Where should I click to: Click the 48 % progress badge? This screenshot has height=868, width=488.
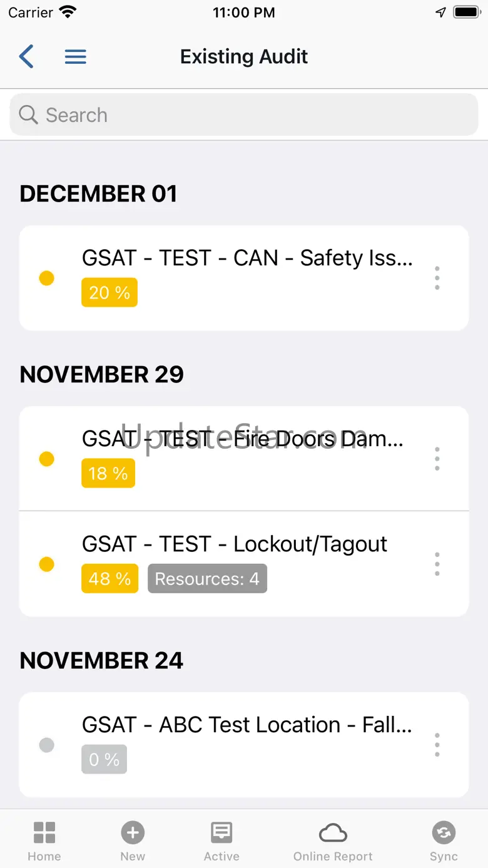pos(109,579)
